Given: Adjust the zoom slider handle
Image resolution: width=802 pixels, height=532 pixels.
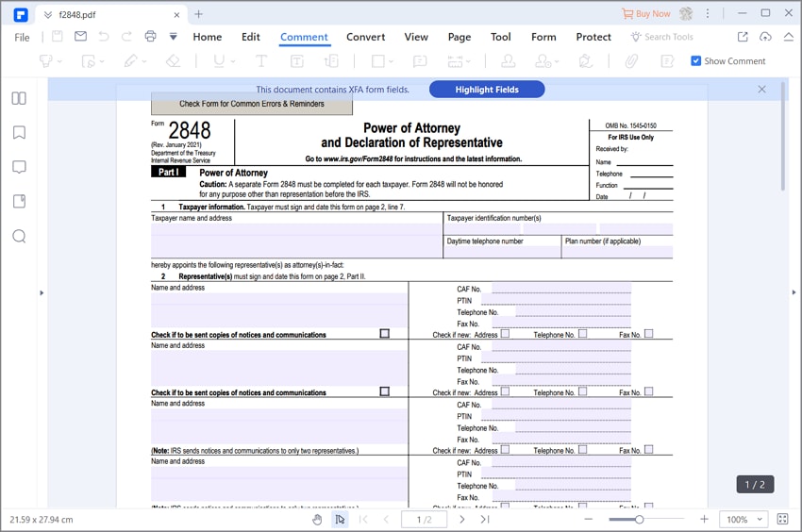Looking at the screenshot, I should [639, 520].
